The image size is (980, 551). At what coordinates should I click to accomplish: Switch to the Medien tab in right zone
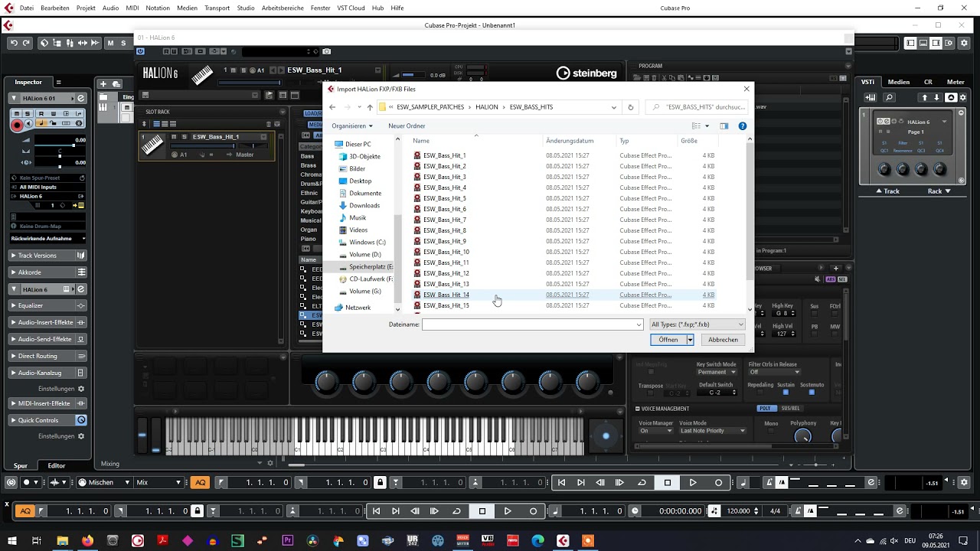pyautogui.click(x=899, y=82)
